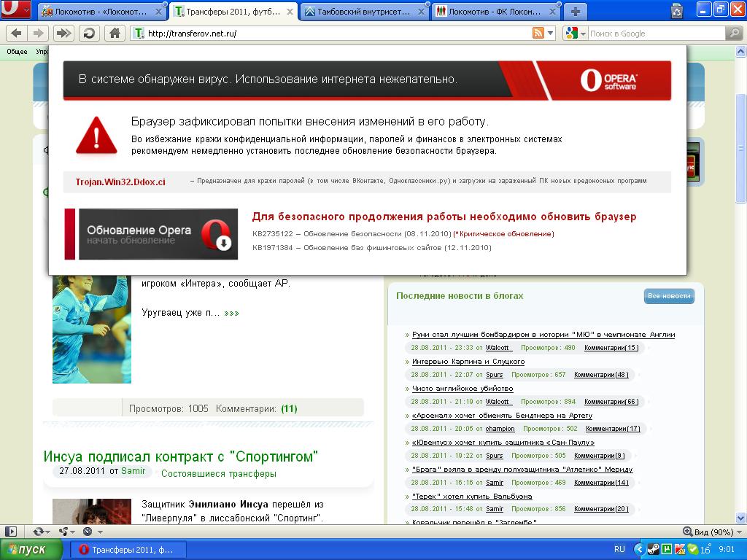Viewport: 747px width, 560px height.
Task: Open the Google search engine dropdown
Action: click(x=583, y=34)
